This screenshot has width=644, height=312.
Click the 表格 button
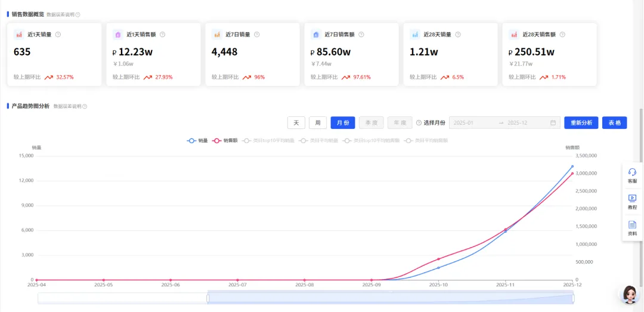click(x=614, y=122)
